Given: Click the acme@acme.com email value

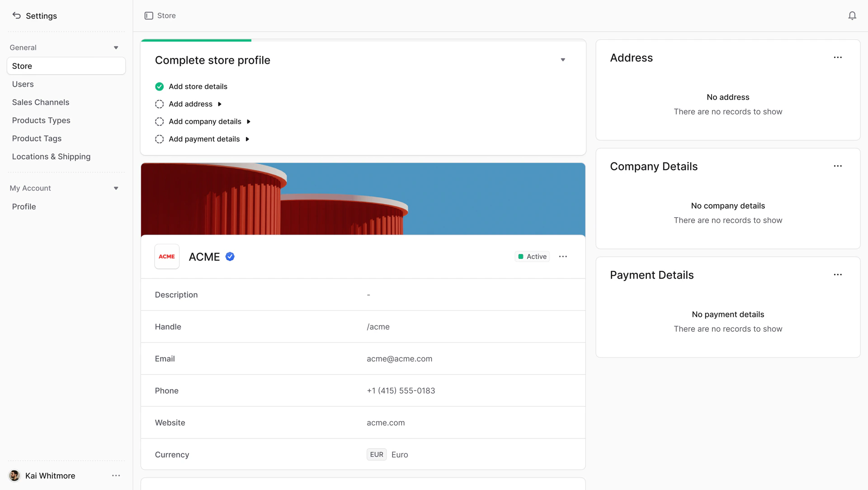Looking at the screenshot, I should click(400, 359).
